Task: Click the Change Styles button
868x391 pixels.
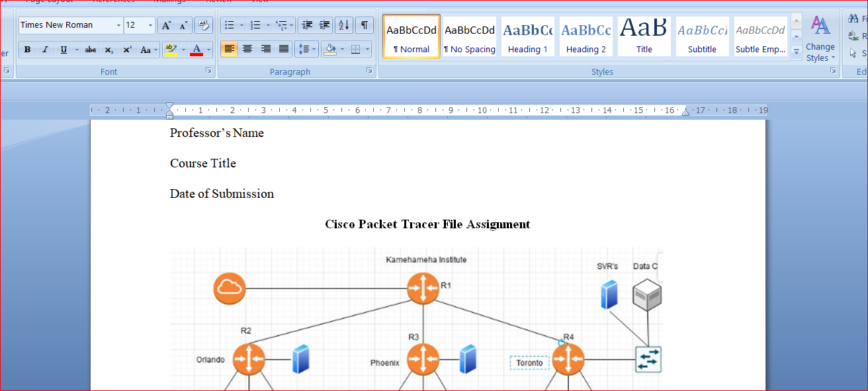Action: (820, 38)
